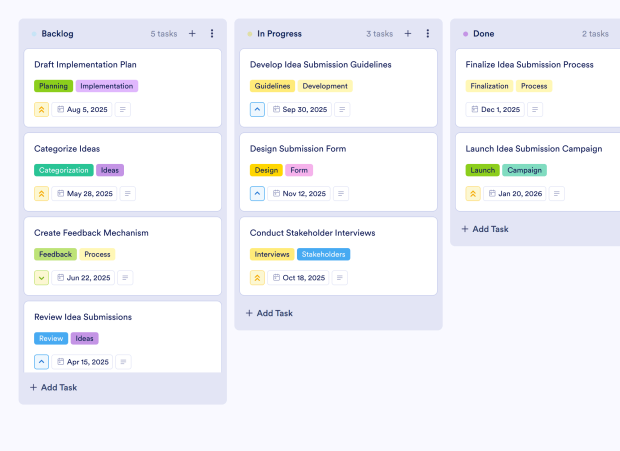Open the Sep 30, 2025 due date
The height and width of the screenshot is (451, 620).
(x=298, y=110)
